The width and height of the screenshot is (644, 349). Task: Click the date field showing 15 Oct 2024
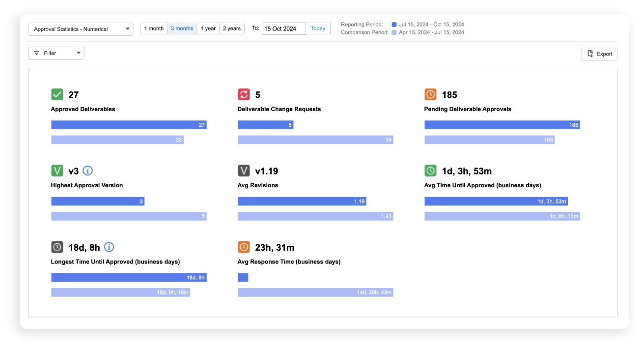[283, 29]
